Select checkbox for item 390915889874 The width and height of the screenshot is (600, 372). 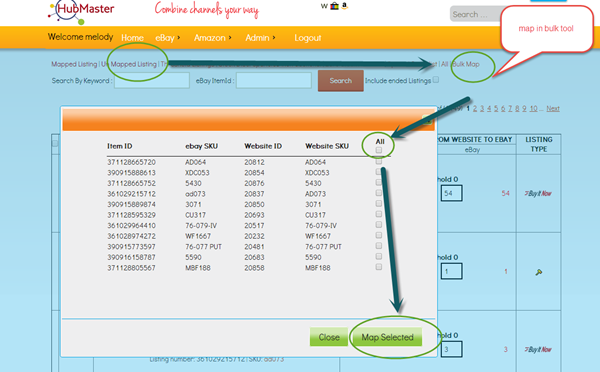click(x=379, y=204)
